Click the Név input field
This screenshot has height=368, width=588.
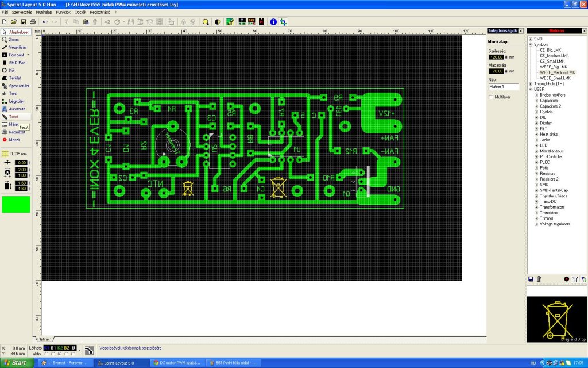coord(504,87)
